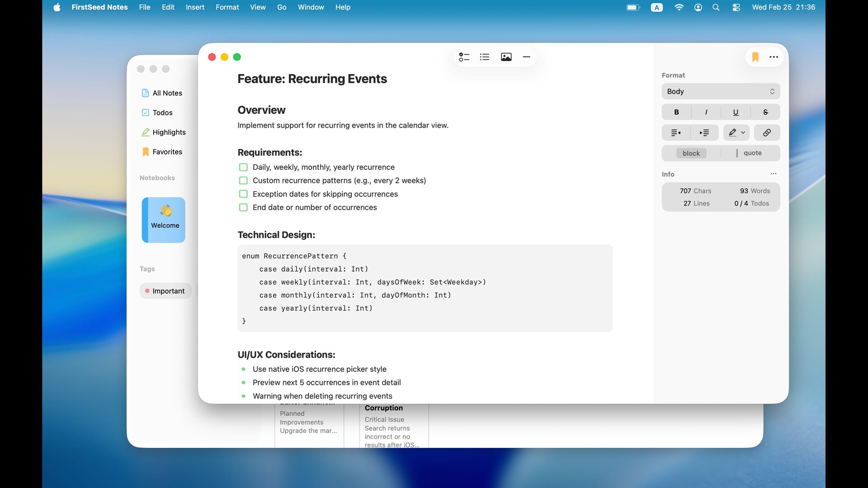This screenshot has height=488, width=868.
Task: Increase indent with the indent icon
Action: tap(704, 133)
